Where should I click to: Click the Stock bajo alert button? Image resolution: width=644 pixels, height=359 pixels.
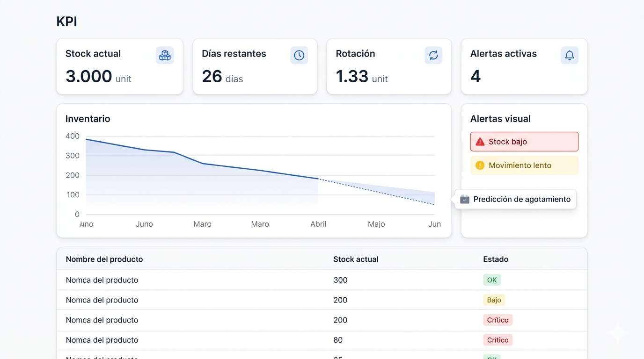coord(524,141)
